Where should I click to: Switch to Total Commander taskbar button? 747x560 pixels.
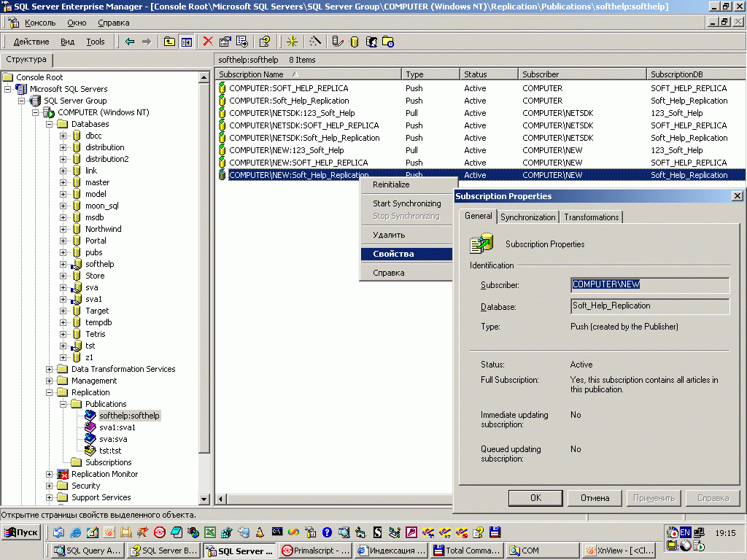[x=467, y=551]
